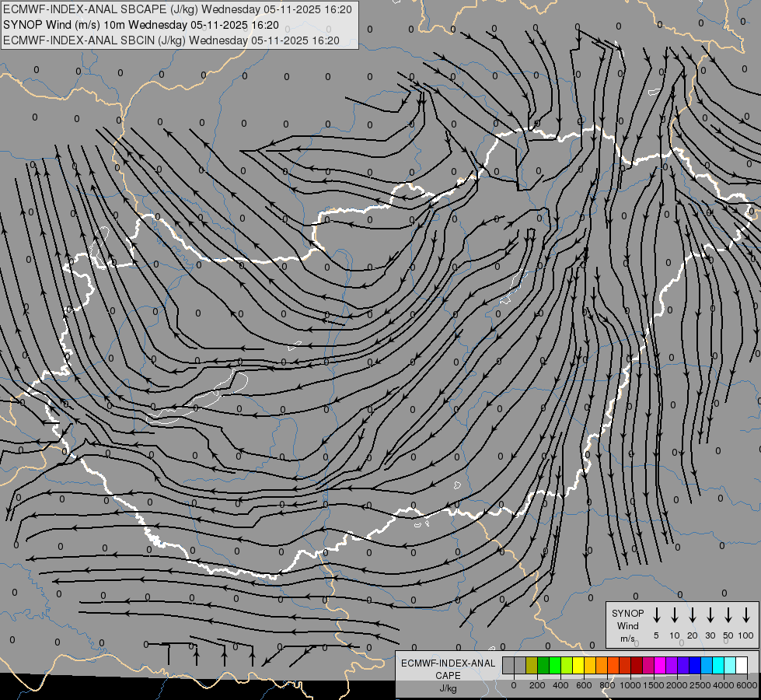This screenshot has height=700, width=761.
Task: Pick the dark red CAPE legend swatch
Action: pos(637,665)
